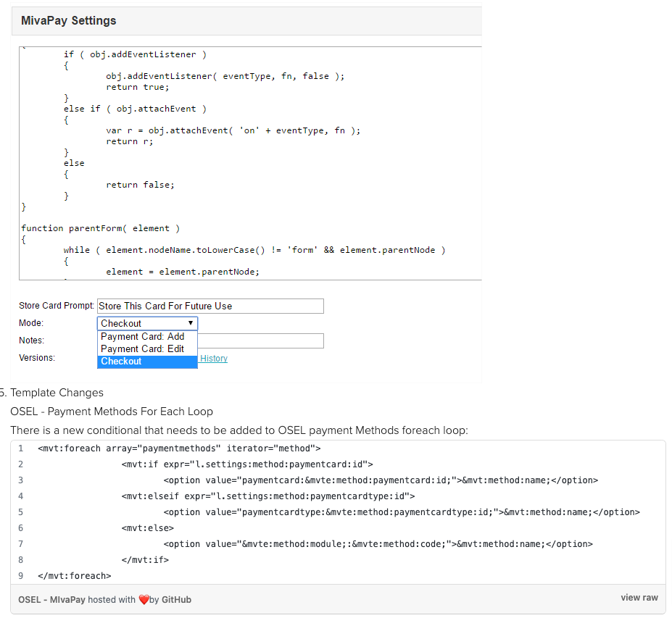Viewport: 672px width, 618px height.
Task: Click inside the JavaScript code textarea
Action: [x=250, y=163]
